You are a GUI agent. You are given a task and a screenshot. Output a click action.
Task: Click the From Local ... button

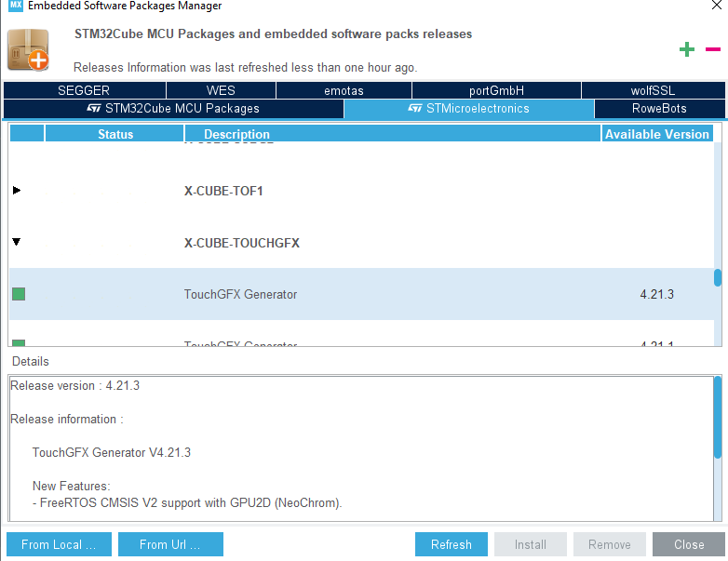59,544
